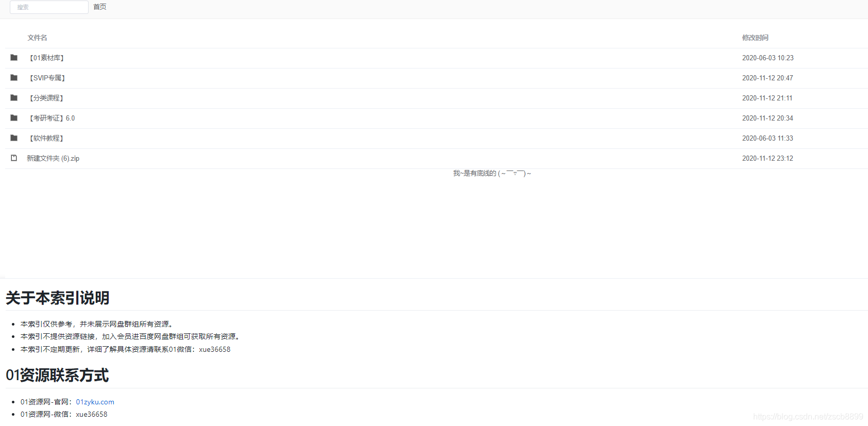Click date 2020-11-12 23:12
The image size is (868, 426).
768,158
